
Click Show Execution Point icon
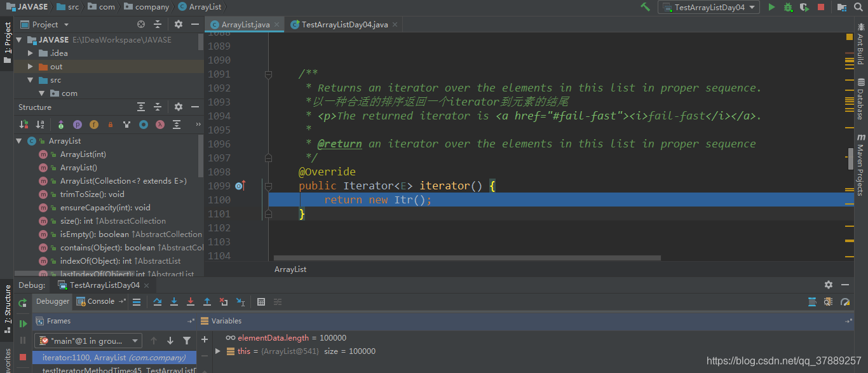(137, 302)
